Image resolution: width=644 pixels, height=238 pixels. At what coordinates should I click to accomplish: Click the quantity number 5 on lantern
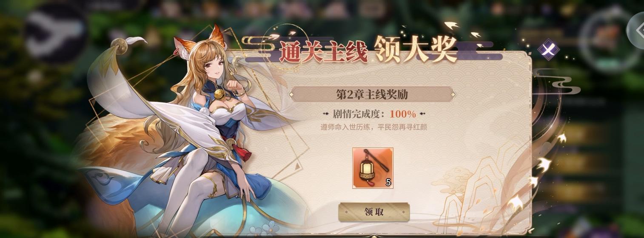coord(388,183)
